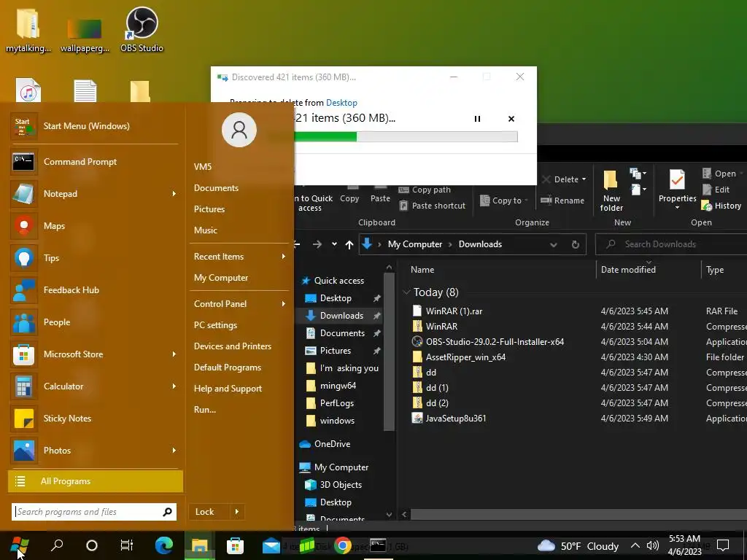The height and width of the screenshot is (560, 747).
Task: Click Run... in the start menu
Action: tap(205, 410)
